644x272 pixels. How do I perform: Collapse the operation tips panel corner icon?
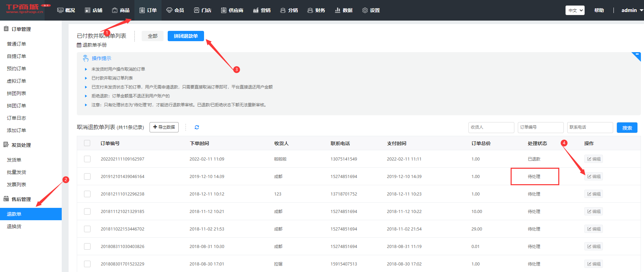636,56
